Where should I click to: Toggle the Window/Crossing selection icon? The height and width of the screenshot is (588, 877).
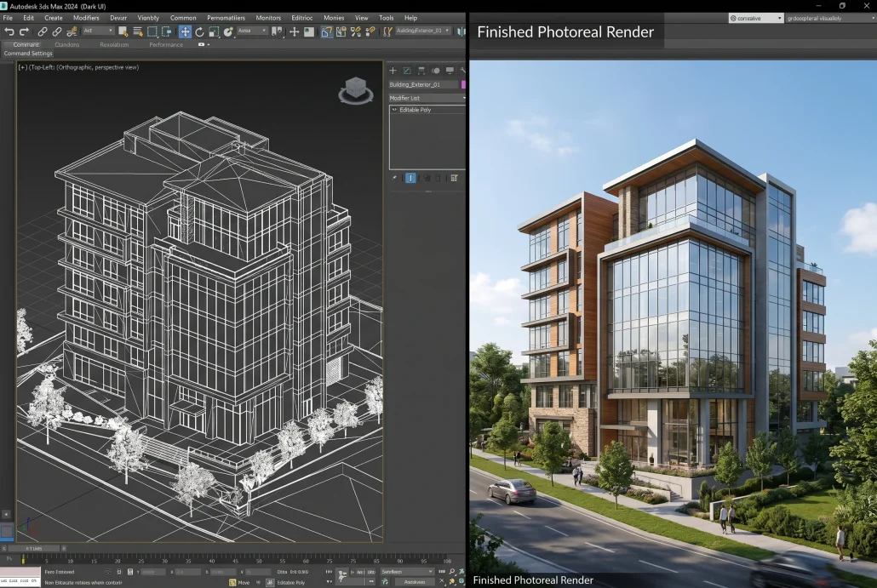tap(167, 31)
